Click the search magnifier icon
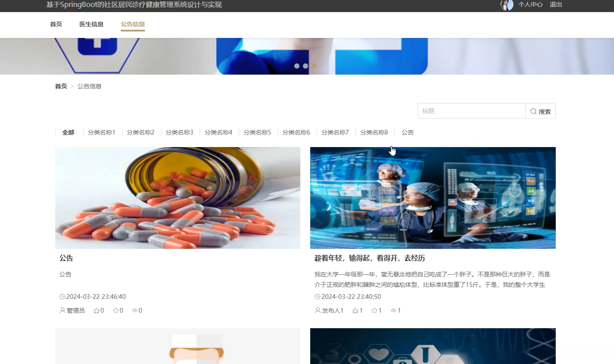614x364 pixels. click(x=534, y=111)
